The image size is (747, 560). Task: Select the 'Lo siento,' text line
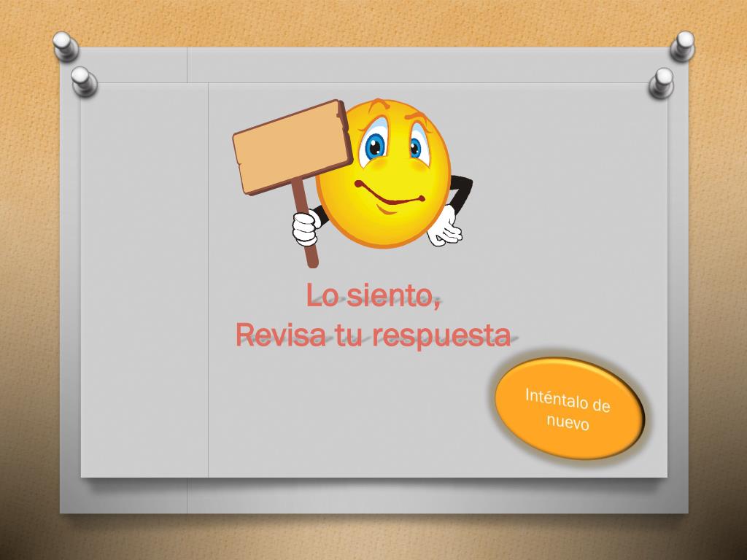(x=373, y=295)
